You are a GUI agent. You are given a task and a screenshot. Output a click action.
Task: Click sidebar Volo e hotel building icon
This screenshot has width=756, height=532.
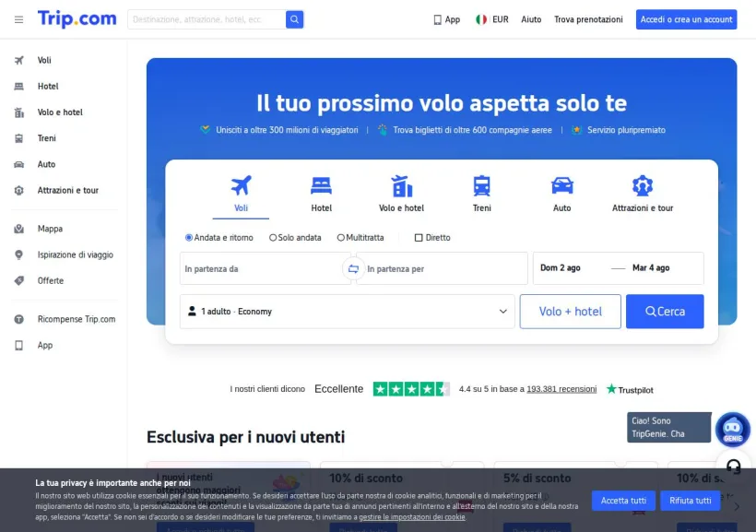point(18,112)
